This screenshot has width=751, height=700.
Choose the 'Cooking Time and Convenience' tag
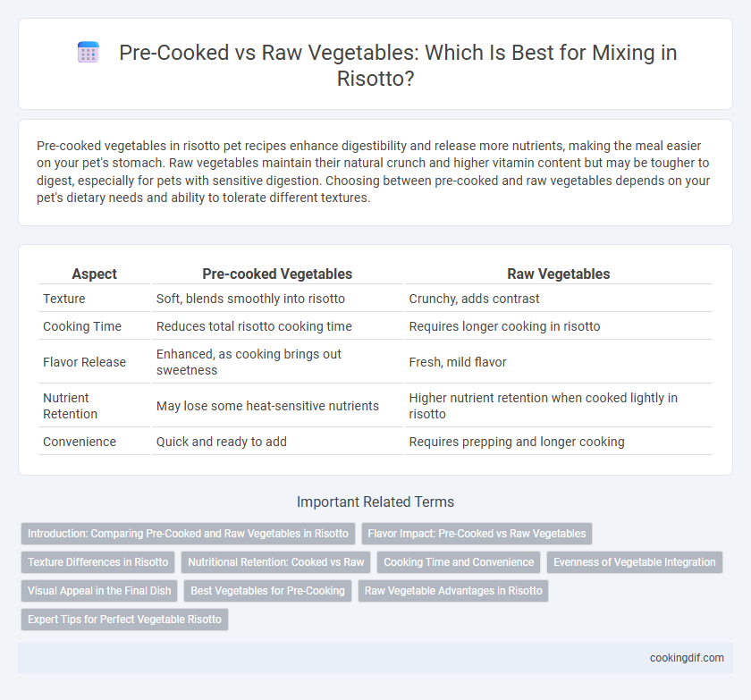(459, 562)
